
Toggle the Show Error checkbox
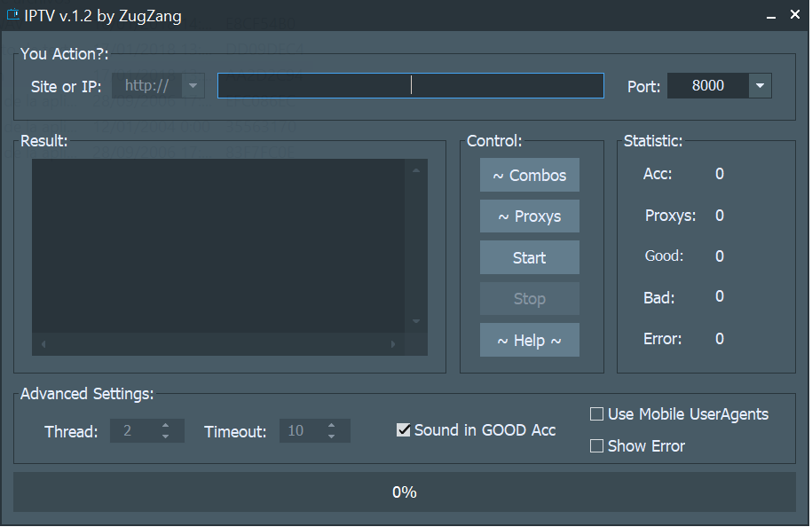(597, 446)
